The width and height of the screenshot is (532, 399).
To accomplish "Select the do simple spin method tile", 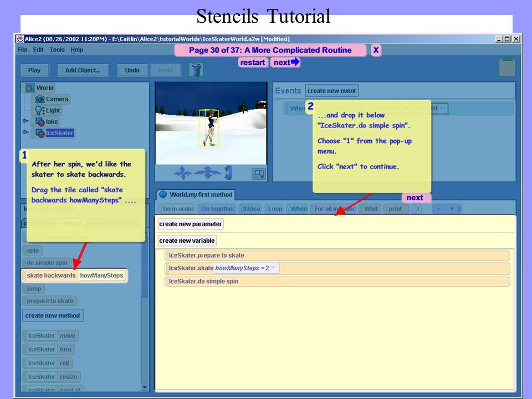I will (x=47, y=263).
